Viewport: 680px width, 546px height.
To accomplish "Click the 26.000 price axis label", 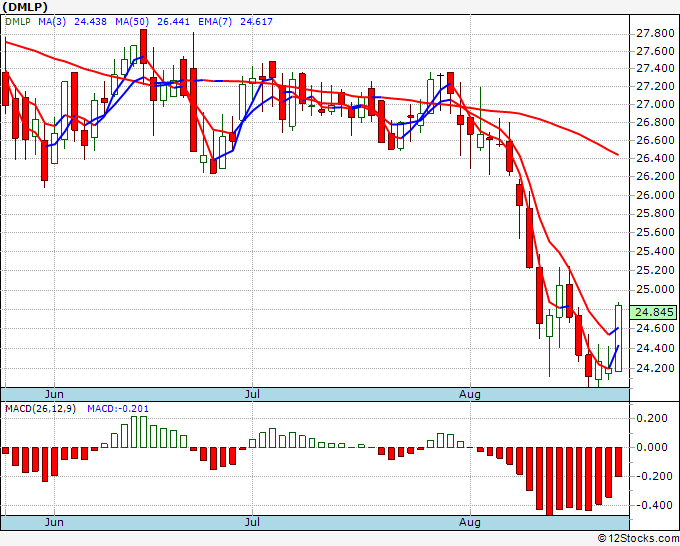I will click(x=655, y=195).
